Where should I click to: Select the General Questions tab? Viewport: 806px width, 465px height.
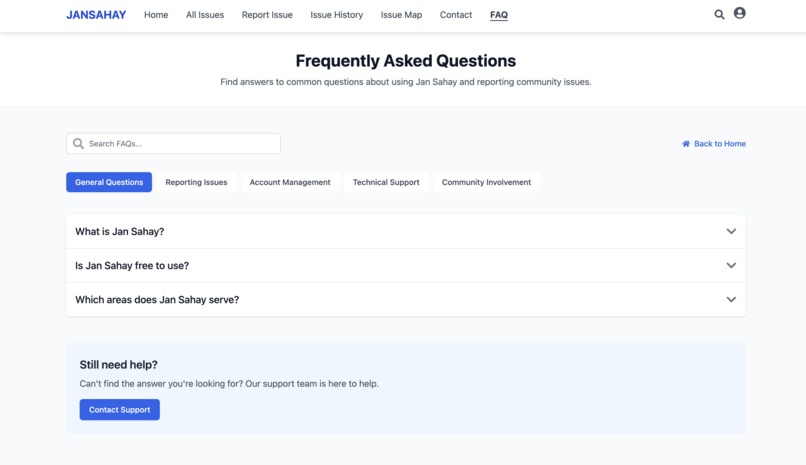[x=109, y=182]
